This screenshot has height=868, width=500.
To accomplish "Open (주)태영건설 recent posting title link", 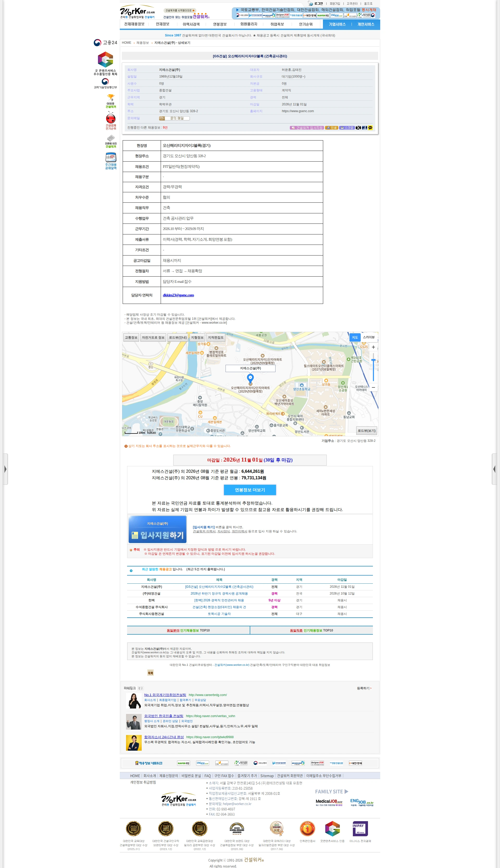I will tap(219, 593).
